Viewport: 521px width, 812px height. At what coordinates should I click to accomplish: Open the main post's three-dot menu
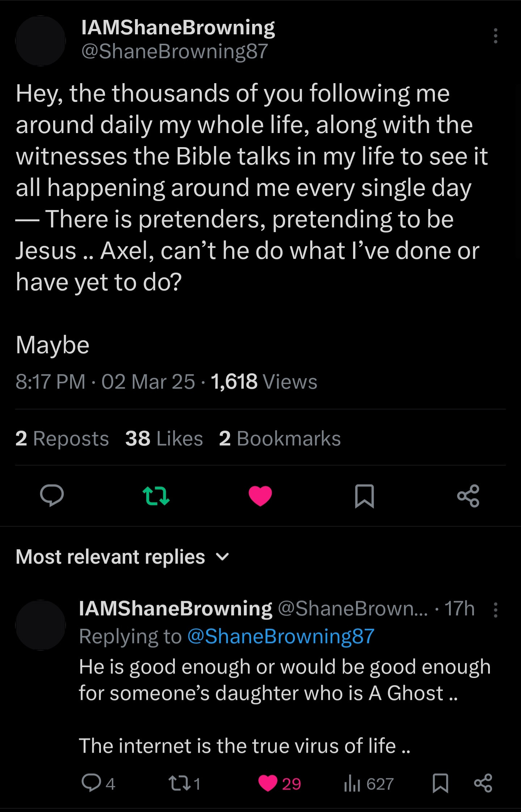495,36
